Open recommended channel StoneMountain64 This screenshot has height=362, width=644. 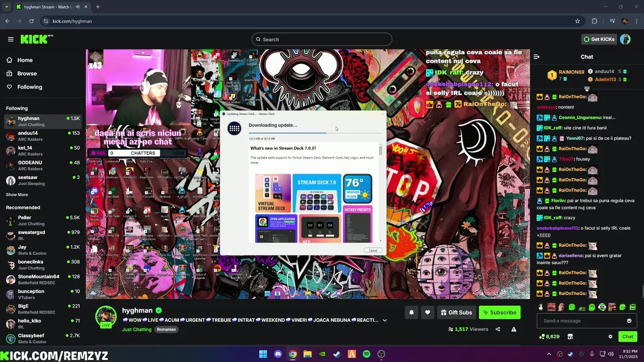tap(43, 280)
